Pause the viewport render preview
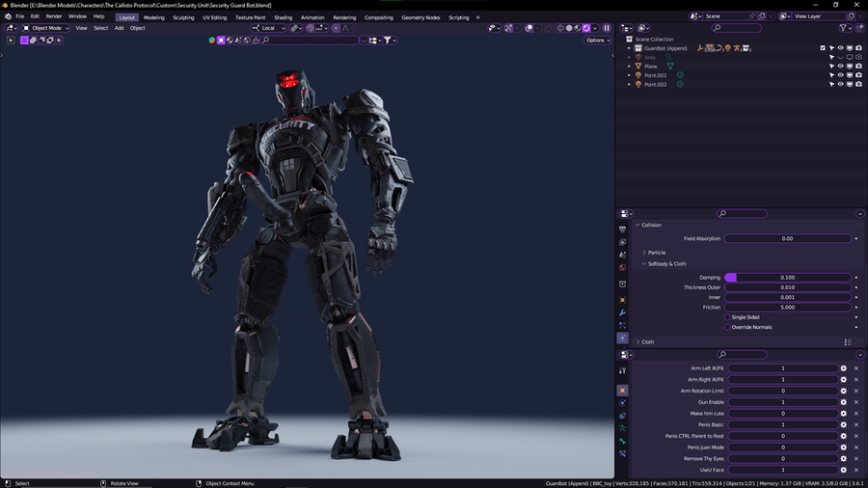Image resolution: width=868 pixels, height=488 pixels. tap(607, 28)
